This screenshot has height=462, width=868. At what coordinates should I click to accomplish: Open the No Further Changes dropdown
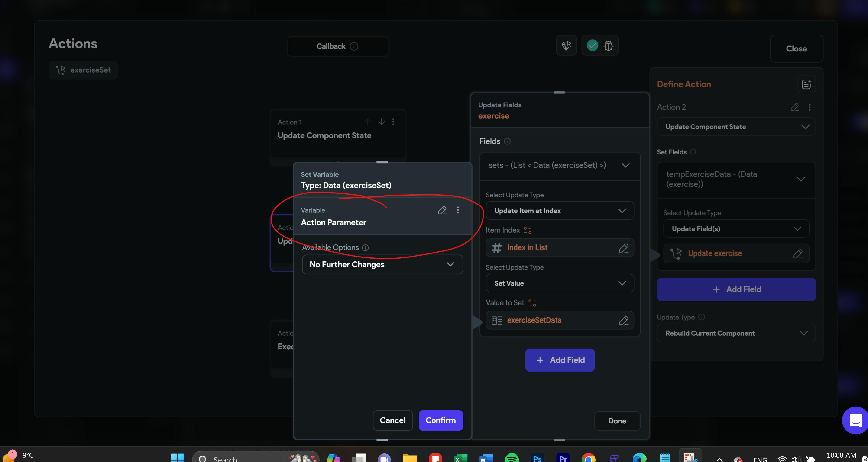[382, 264]
